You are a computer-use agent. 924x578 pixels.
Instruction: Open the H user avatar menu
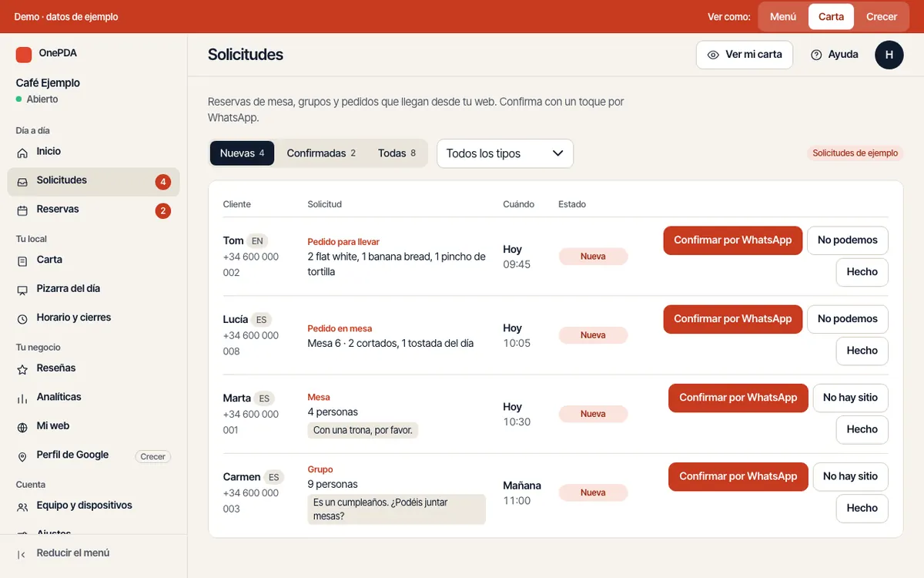click(889, 55)
